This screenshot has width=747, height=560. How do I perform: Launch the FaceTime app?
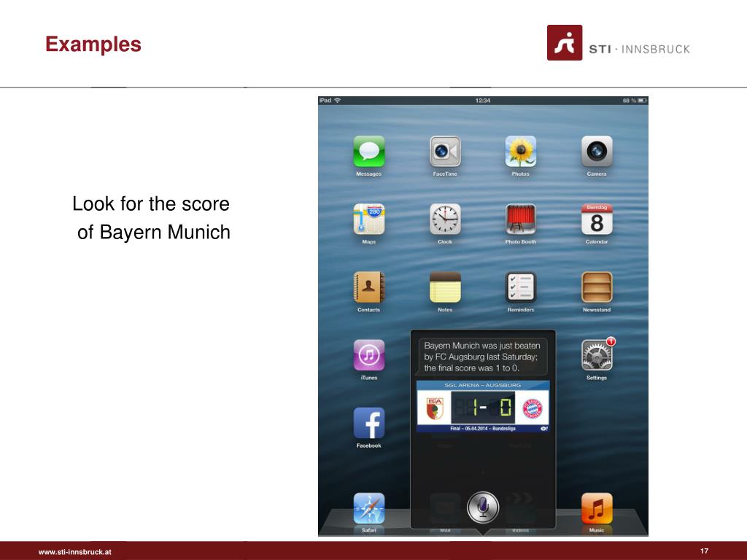pos(445,152)
